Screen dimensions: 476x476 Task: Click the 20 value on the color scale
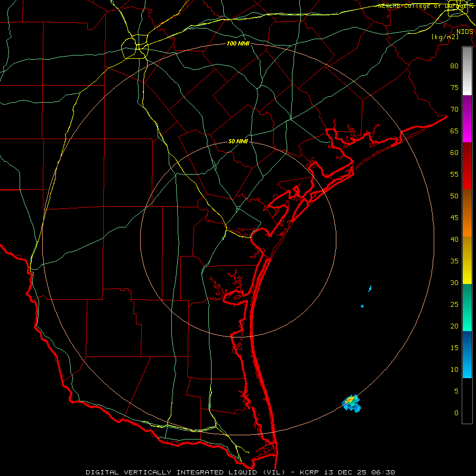pos(454,326)
